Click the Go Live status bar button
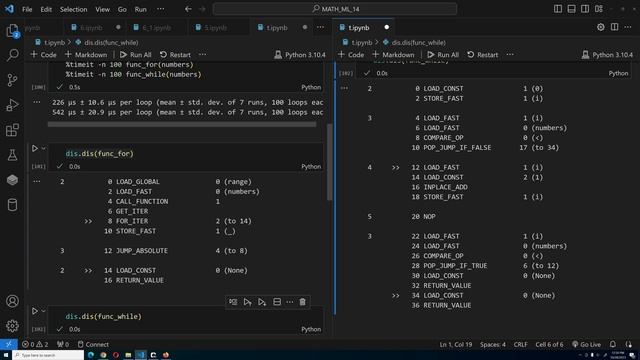This screenshot has width=640, height=360. click(586, 344)
